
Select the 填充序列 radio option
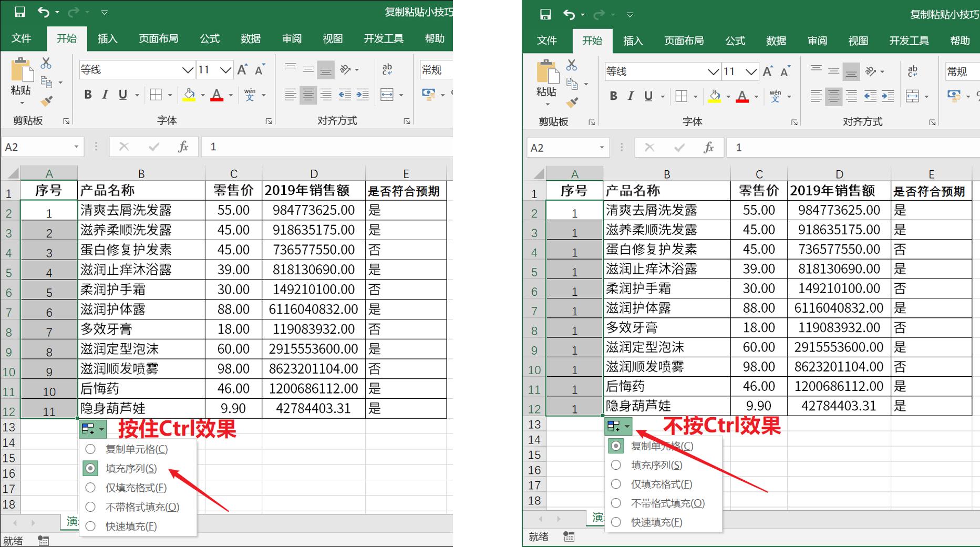coord(90,468)
